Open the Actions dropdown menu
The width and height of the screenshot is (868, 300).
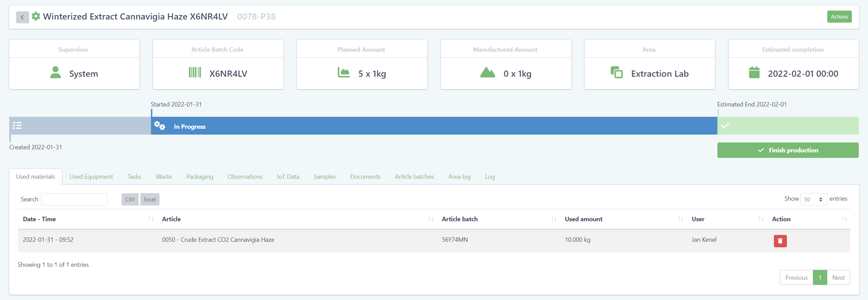pos(839,17)
